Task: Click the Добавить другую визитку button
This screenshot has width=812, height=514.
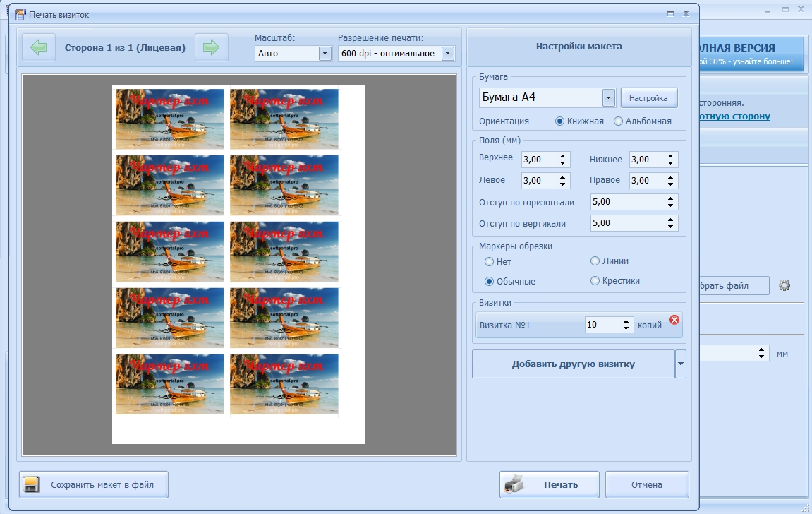Action: [573, 364]
